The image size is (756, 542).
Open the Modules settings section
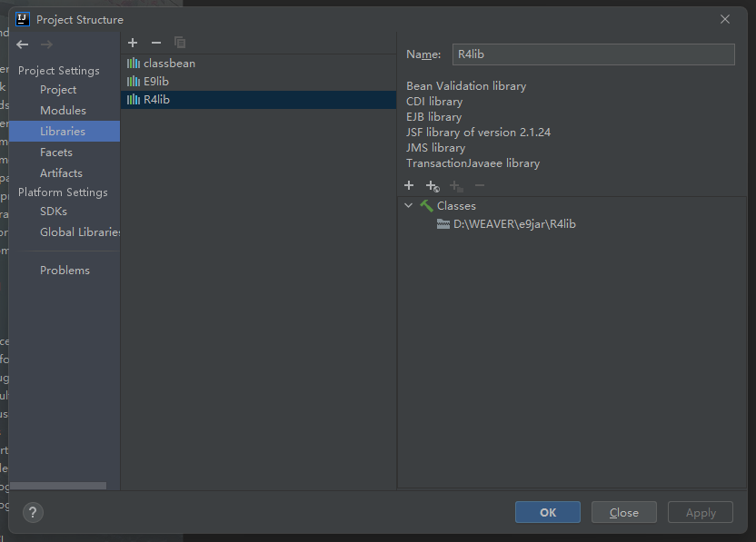63,111
